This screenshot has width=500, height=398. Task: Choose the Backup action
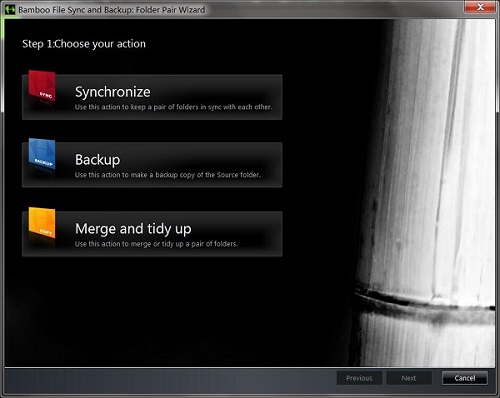click(152, 165)
